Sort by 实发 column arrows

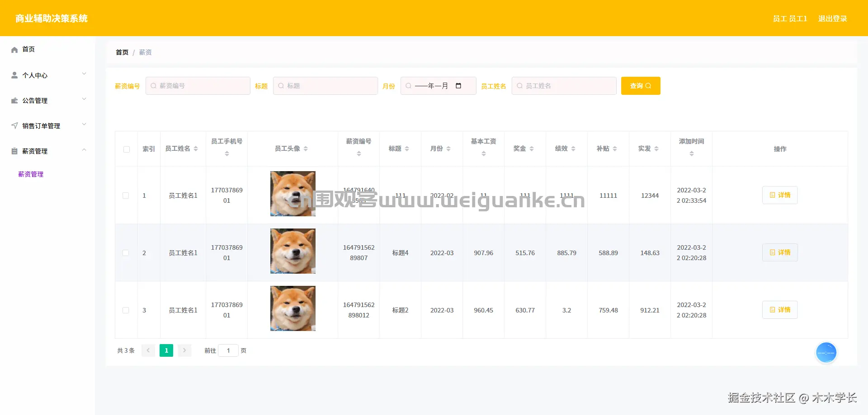point(656,149)
